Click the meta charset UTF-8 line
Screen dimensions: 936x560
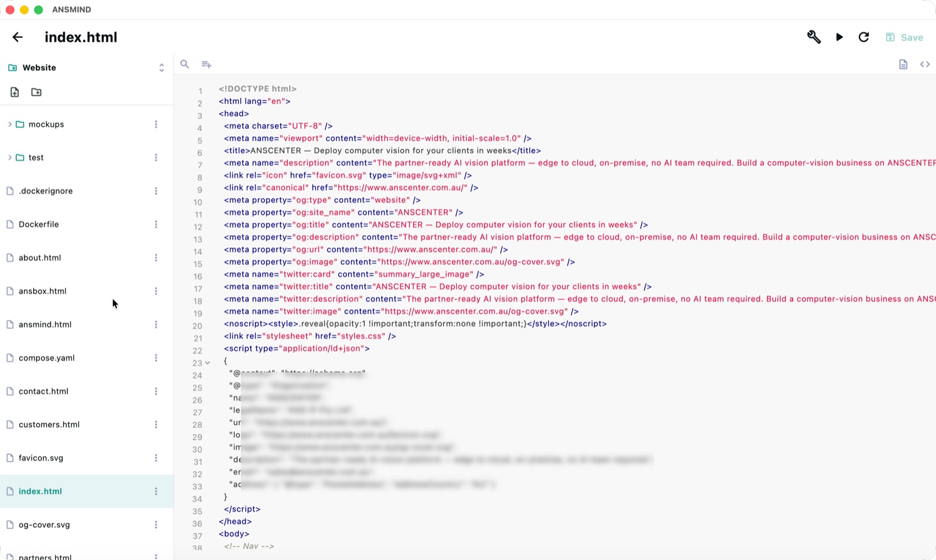[x=278, y=126]
